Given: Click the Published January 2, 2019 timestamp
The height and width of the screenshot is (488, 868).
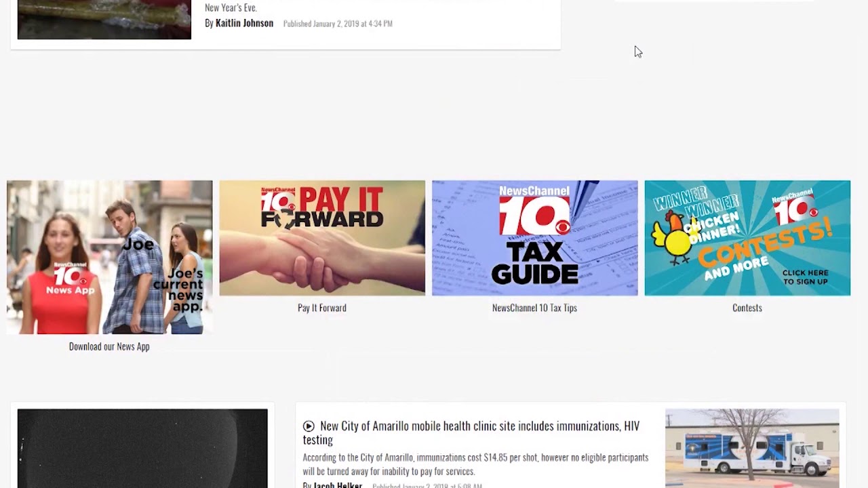Looking at the screenshot, I should pyautogui.click(x=338, y=24).
